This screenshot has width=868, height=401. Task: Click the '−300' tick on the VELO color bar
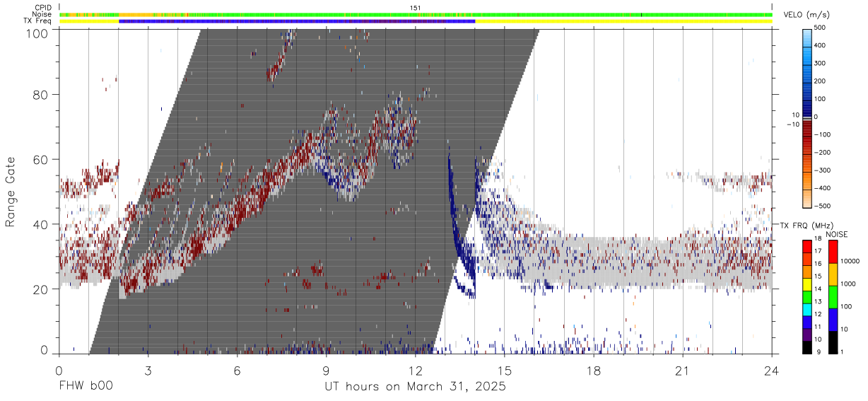821,170
